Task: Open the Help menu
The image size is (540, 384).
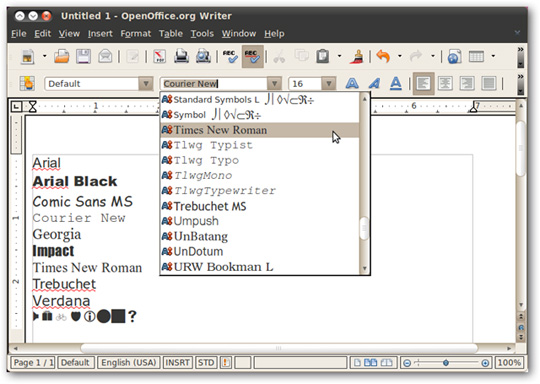Action: (x=274, y=34)
